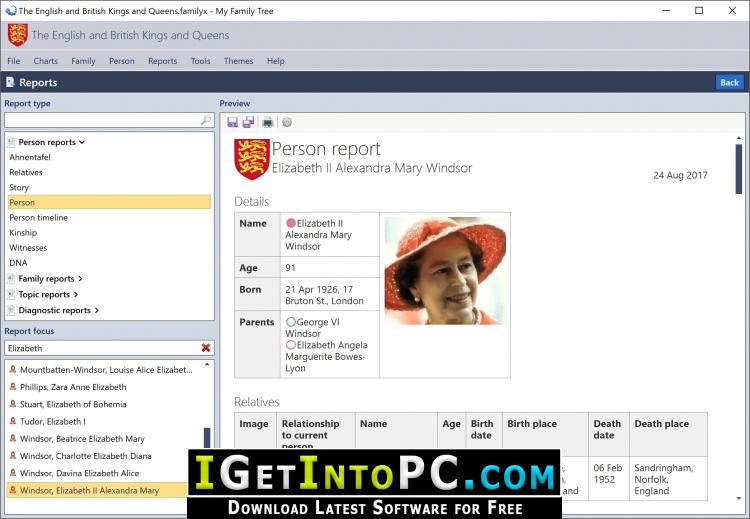Click into the Report type search field
The image size is (750, 519).
click(102, 120)
